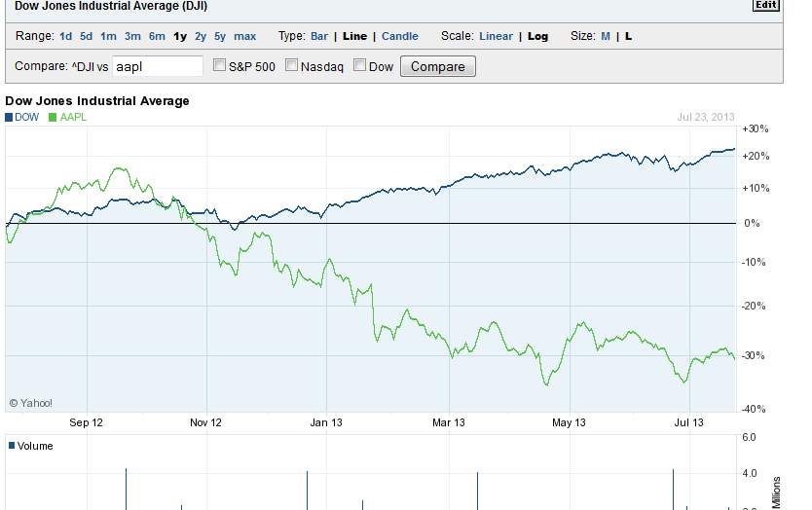This screenshot has width=812, height=510.
Task: Switch chart type to Bar
Action: (319, 36)
